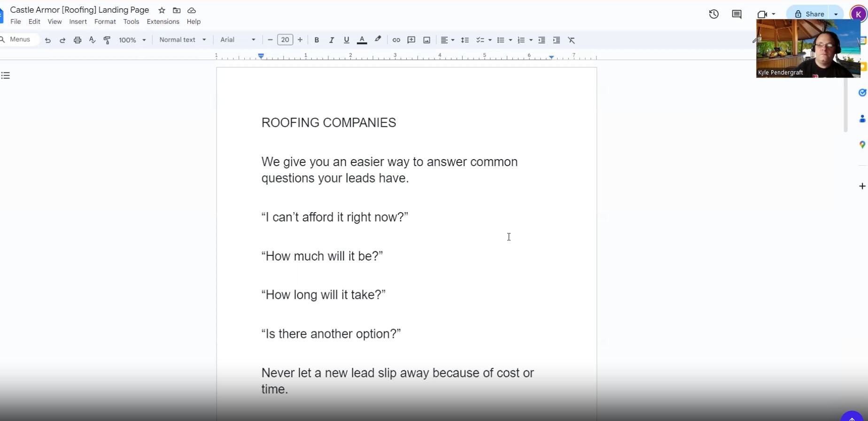Decrease indent
The width and height of the screenshot is (868, 421).
pyautogui.click(x=542, y=40)
